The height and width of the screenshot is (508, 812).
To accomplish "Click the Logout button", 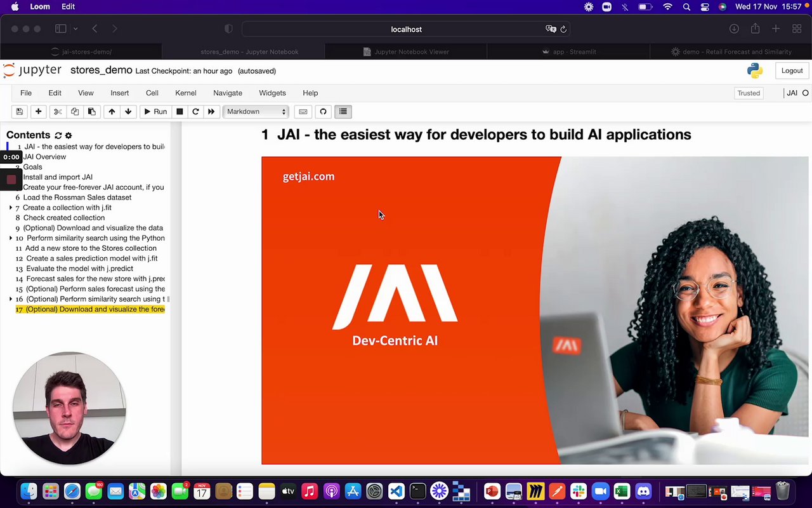I will pyautogui.click(x=792, y=70).
